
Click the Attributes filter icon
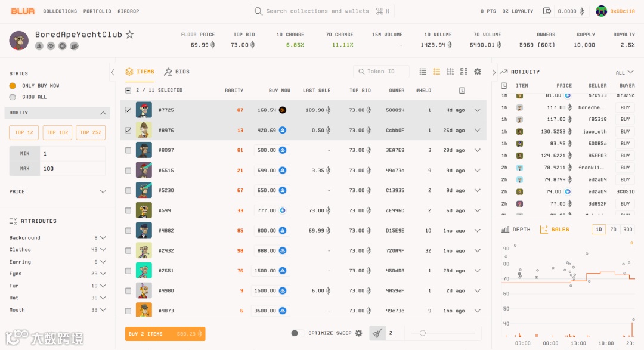[x=13, y=221]
